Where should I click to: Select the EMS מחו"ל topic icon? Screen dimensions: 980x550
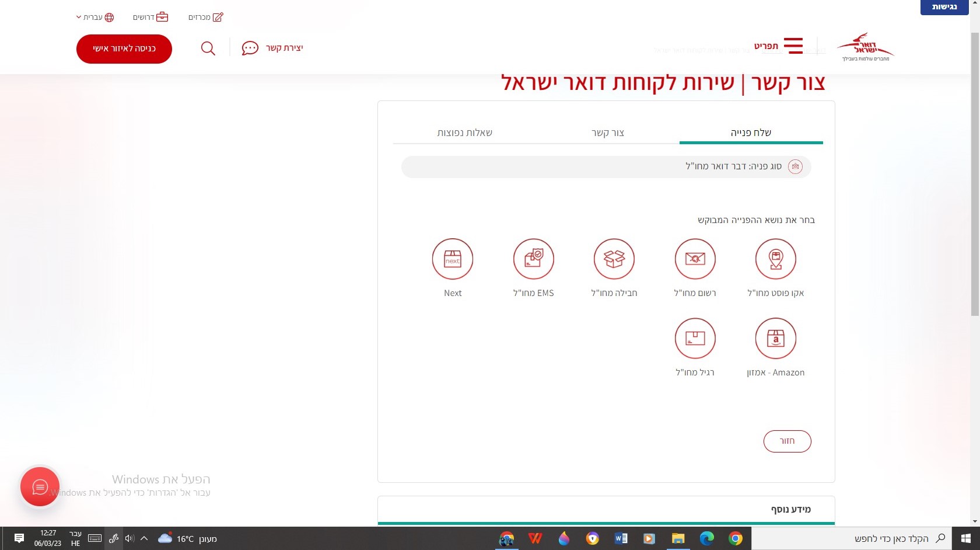click(x=533, y=259)
